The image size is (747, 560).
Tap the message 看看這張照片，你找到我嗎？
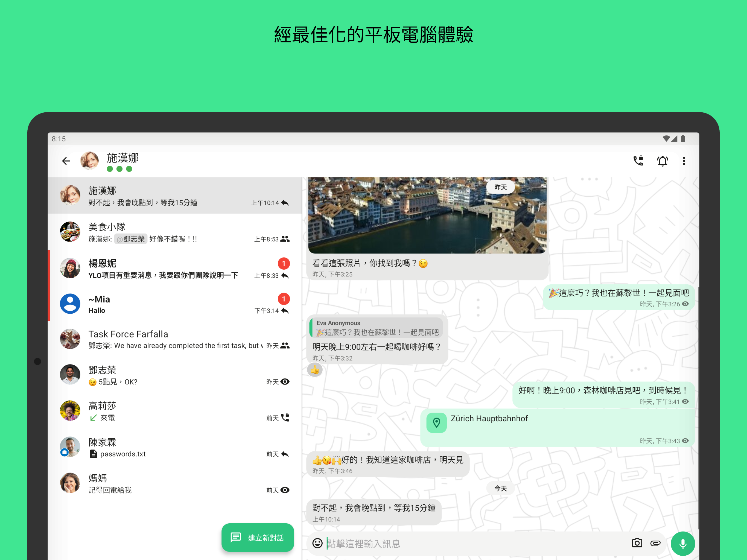[370, 263]
